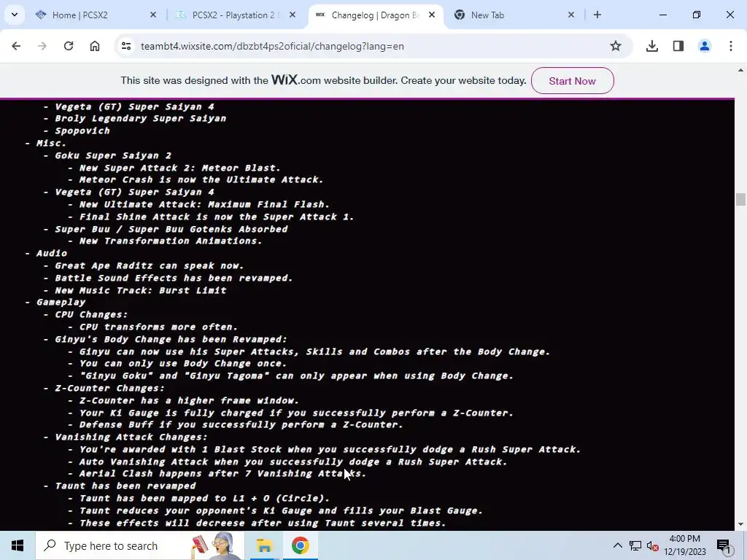Click 'Ginyu's Body Change has been Revamped:'
The height and width of the screenshot is (560, 747).
(171, 340)
